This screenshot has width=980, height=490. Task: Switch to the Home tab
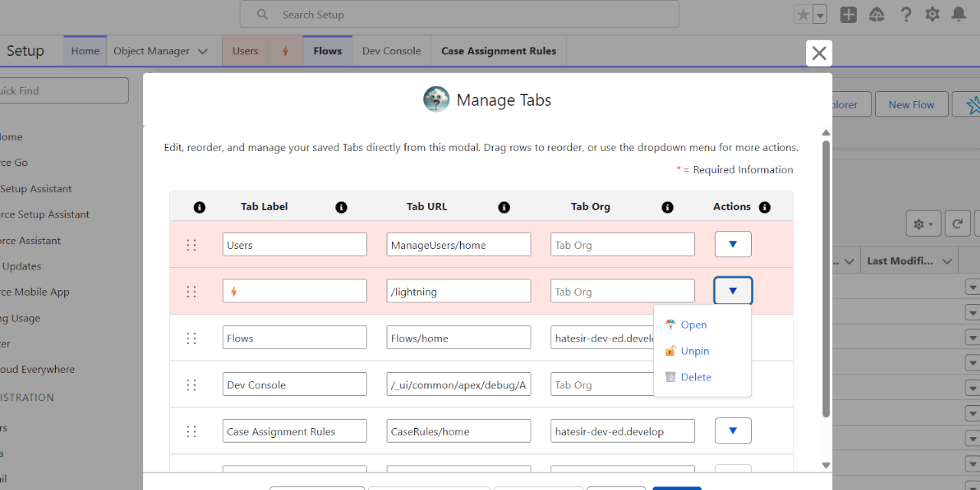click(85, 51)
